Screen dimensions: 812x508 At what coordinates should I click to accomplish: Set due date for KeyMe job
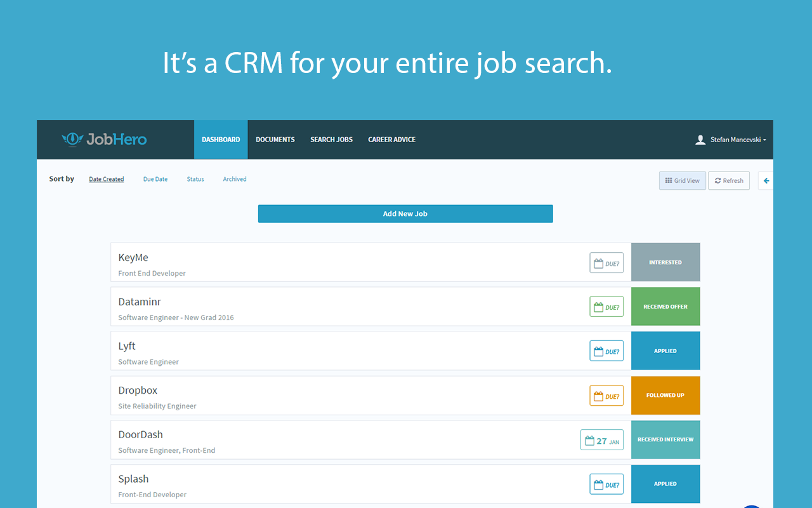606,263
